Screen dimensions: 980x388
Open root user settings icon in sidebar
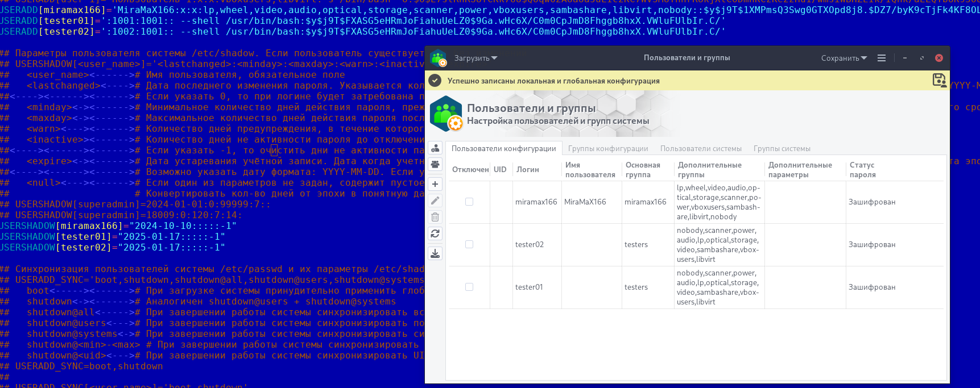[435, 148]
